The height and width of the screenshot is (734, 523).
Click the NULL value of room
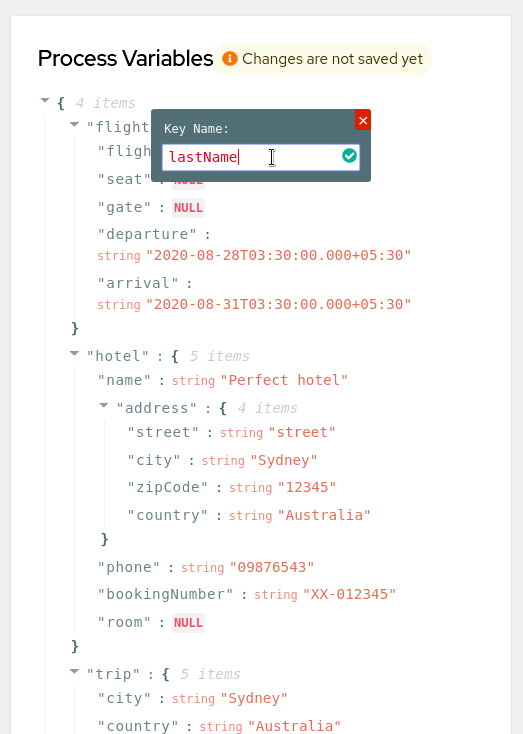(x=188, y=623)
